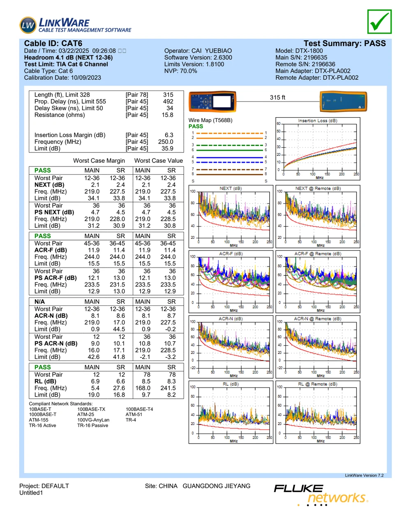Click the Cable ID: CAT6 heading
Viewport: 411px width, 532px height.
(x=53, y=43)
